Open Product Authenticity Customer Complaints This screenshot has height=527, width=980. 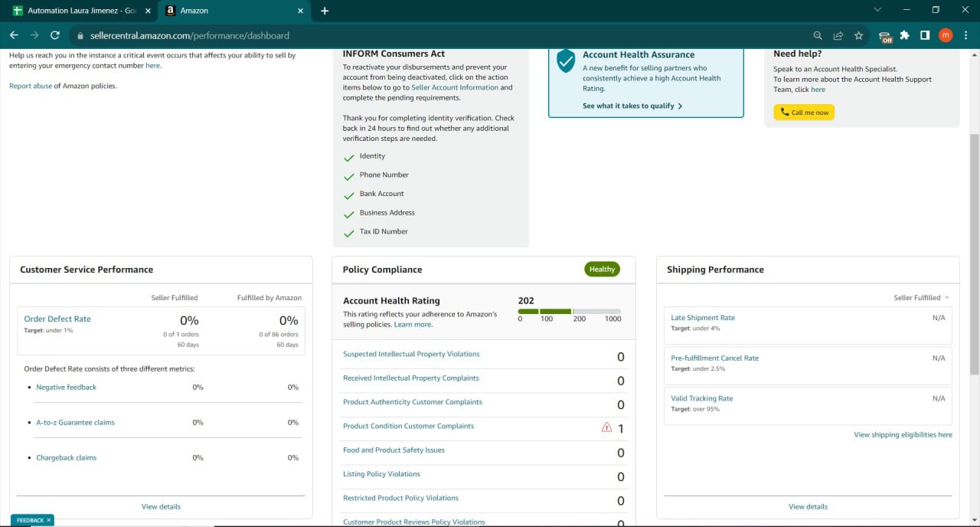tap(413, 402)
